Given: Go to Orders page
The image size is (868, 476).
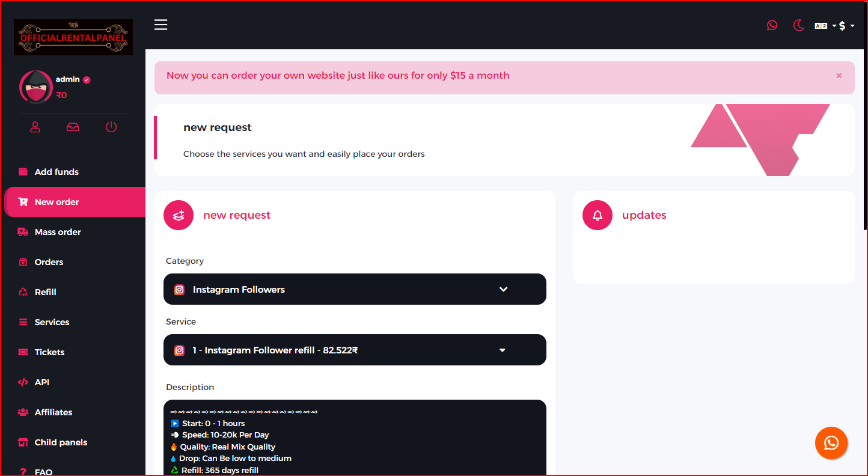Looking at the screenshot, I should (49, 262).
